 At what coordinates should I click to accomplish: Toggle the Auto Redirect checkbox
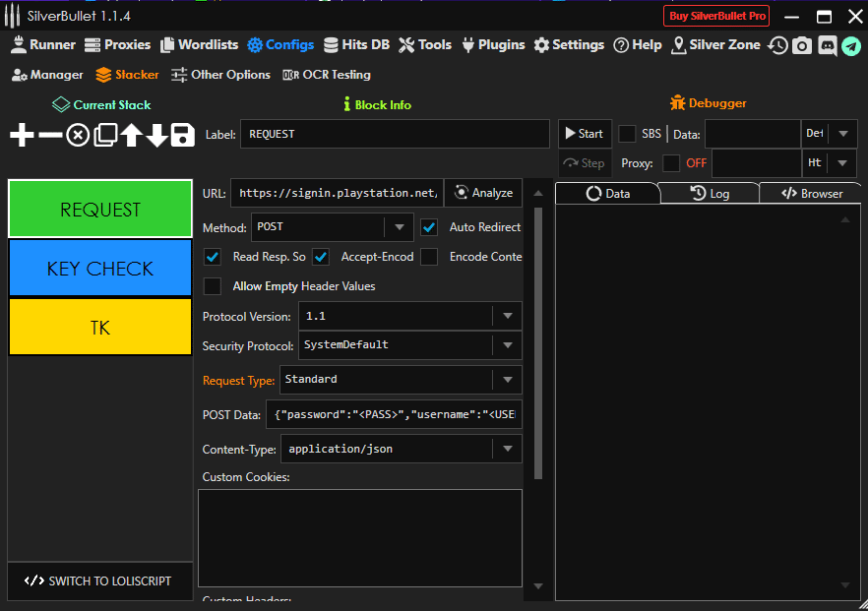click(429, 227)
